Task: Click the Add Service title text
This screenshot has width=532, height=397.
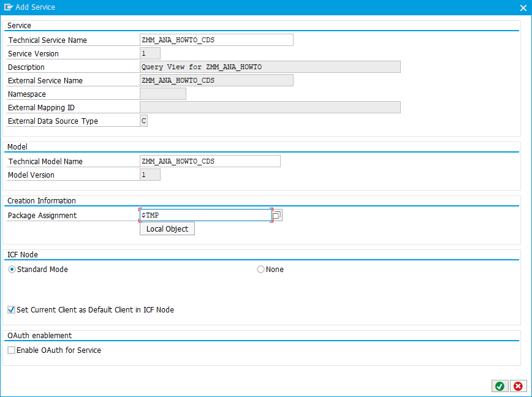Action: click(36, 7)
